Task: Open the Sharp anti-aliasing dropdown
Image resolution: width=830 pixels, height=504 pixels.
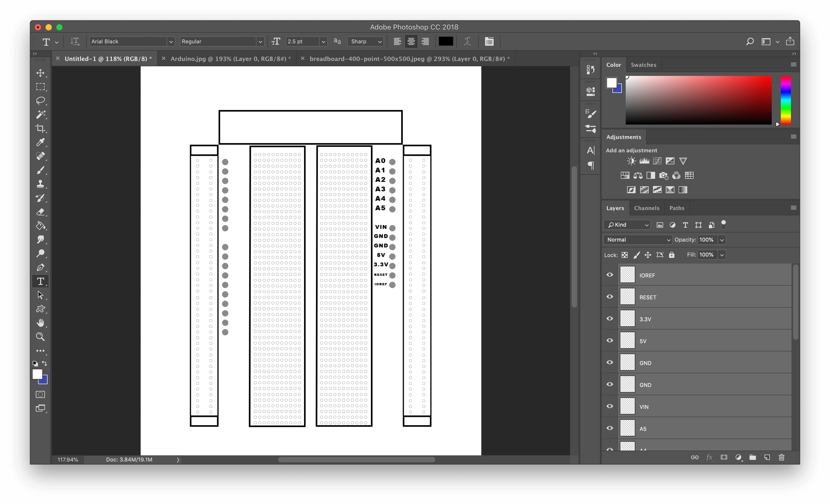Action: pyautogui.click(x=366, y=41)
